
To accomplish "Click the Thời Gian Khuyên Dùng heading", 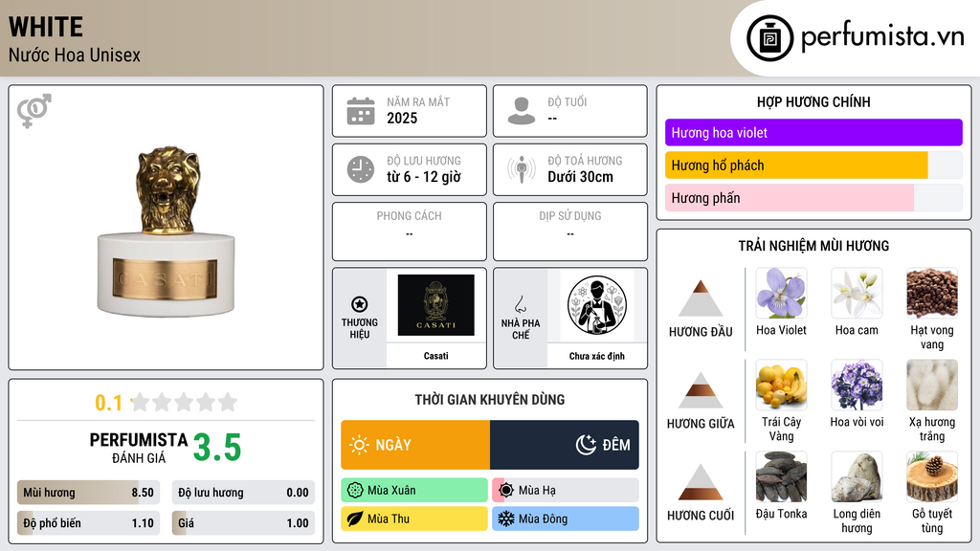I will coord(489,400).
